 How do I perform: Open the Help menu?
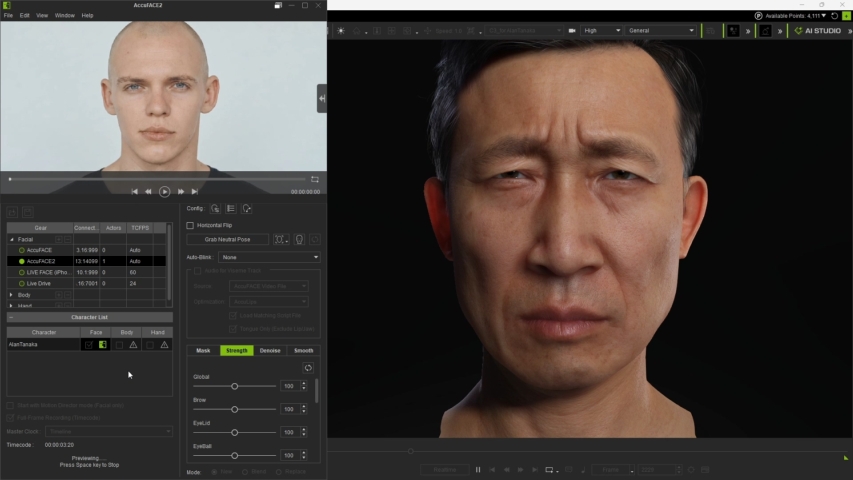click(x=87, y=16)
